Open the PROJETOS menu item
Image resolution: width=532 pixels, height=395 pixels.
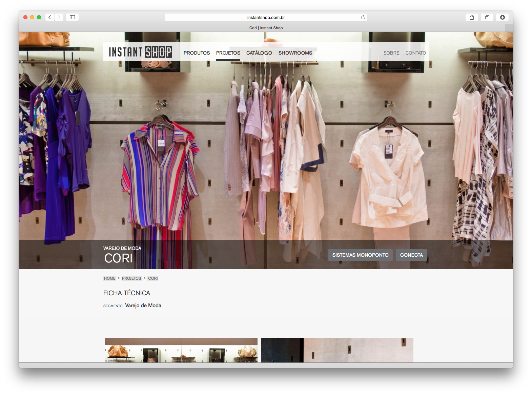[228, 53]
